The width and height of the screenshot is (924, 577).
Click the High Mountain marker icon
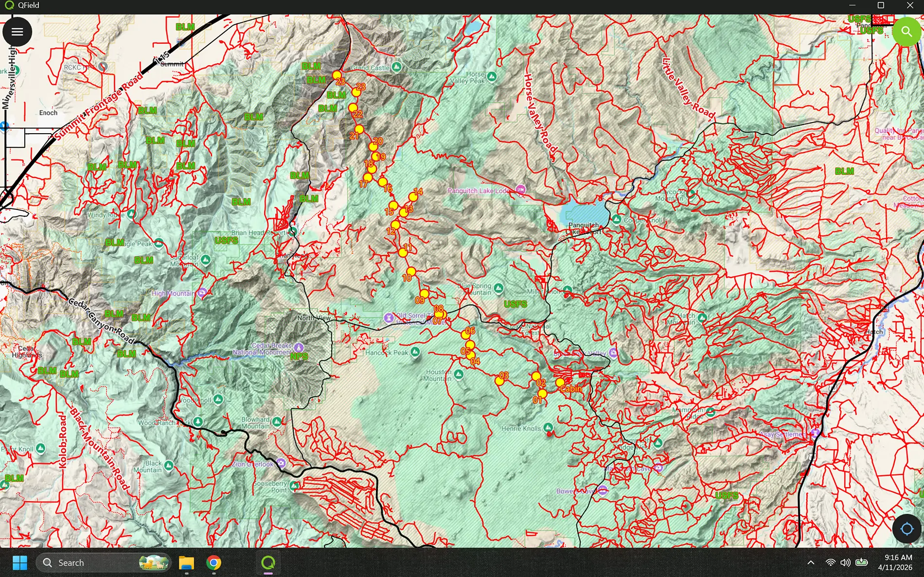pos(202,292)
